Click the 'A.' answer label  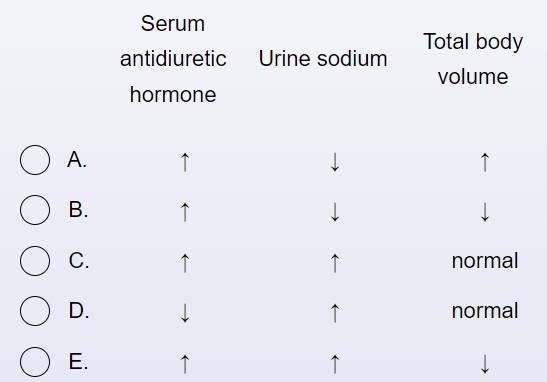tap(77, 160)
